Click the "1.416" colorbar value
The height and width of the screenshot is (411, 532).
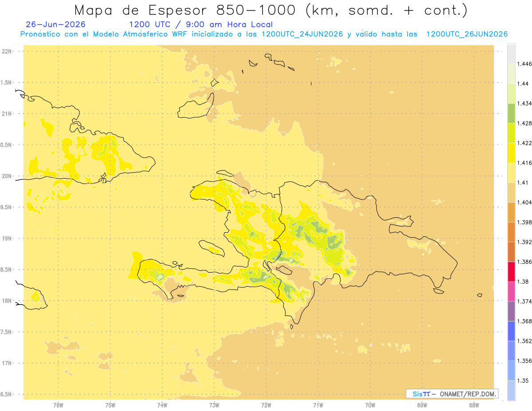pos(524,163)
